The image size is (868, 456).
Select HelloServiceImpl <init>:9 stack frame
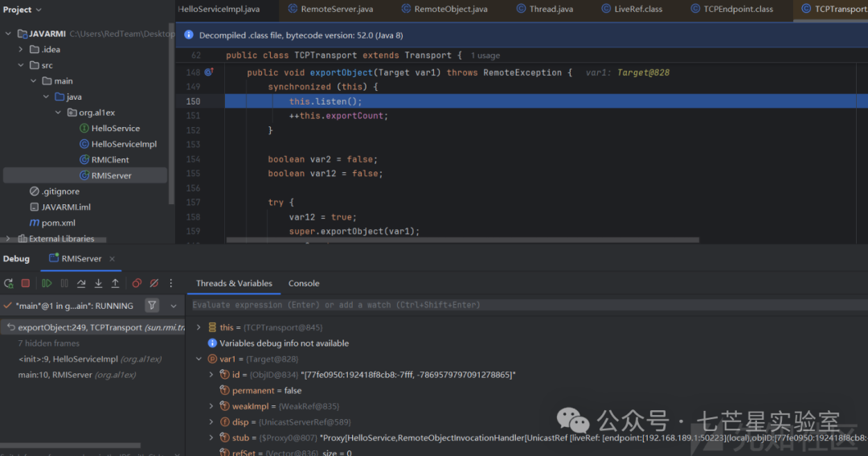90,359
